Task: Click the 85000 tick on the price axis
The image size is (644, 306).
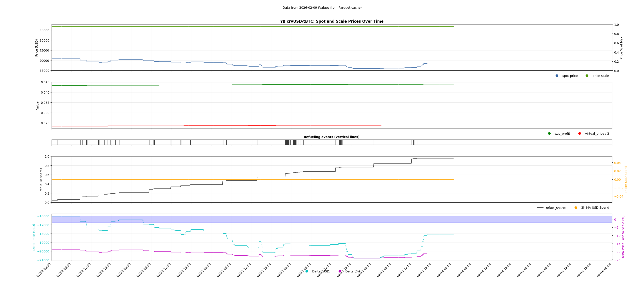Action: [x=44, y=30]
